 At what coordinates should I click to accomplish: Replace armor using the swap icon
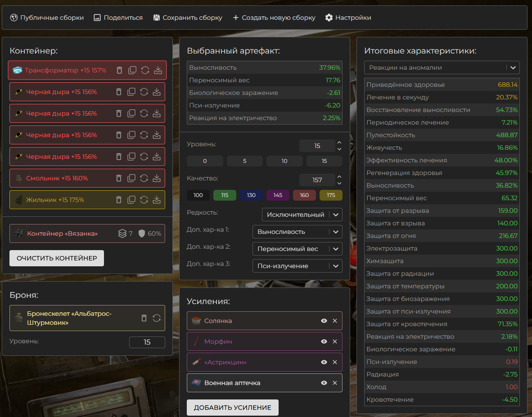(x=157, y=318)
